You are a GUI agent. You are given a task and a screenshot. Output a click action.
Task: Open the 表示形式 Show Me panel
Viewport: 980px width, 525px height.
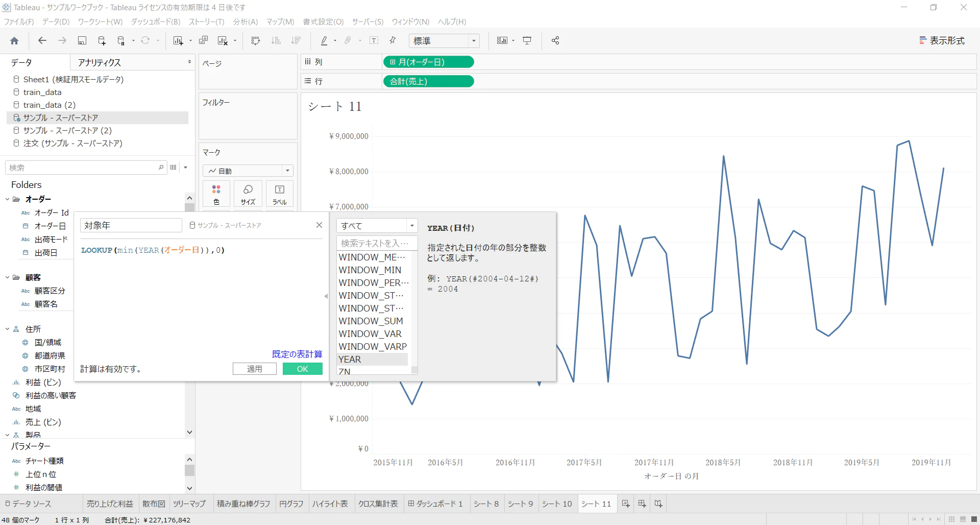click(x=942, y=41)
